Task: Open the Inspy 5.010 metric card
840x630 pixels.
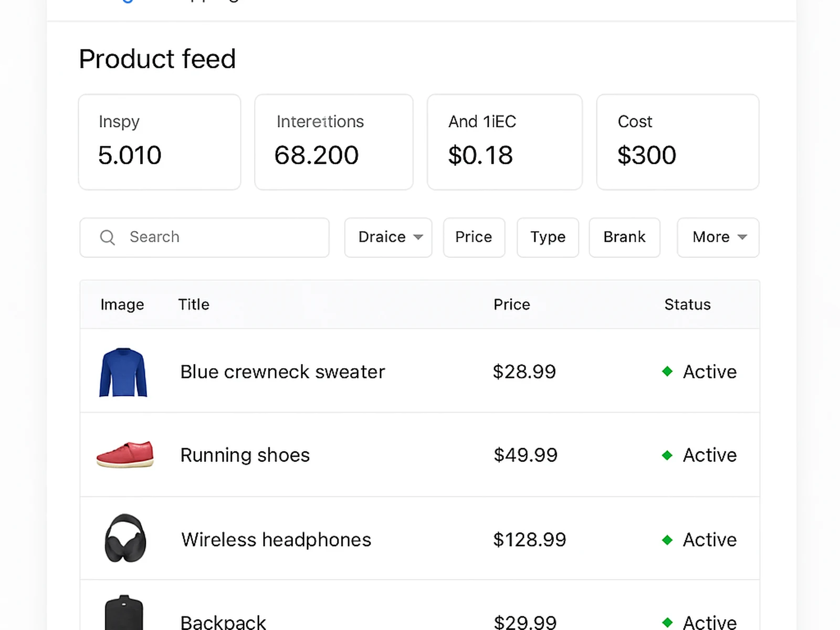Action: click(160, 142)
